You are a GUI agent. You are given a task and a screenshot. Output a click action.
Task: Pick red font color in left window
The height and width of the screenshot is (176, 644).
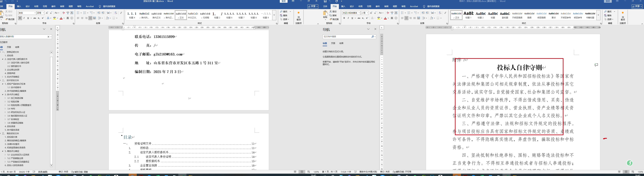(x=61, y=18)
